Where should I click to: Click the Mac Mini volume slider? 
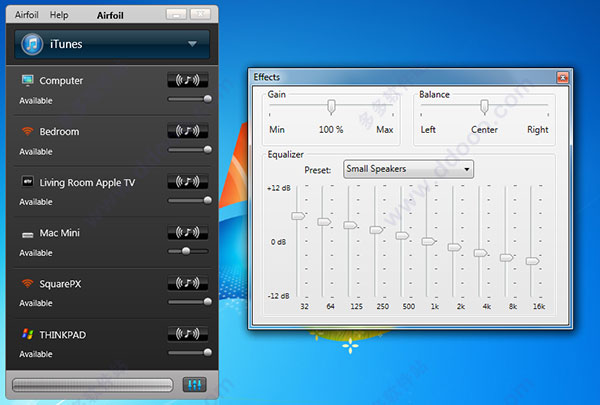point(189,251)
